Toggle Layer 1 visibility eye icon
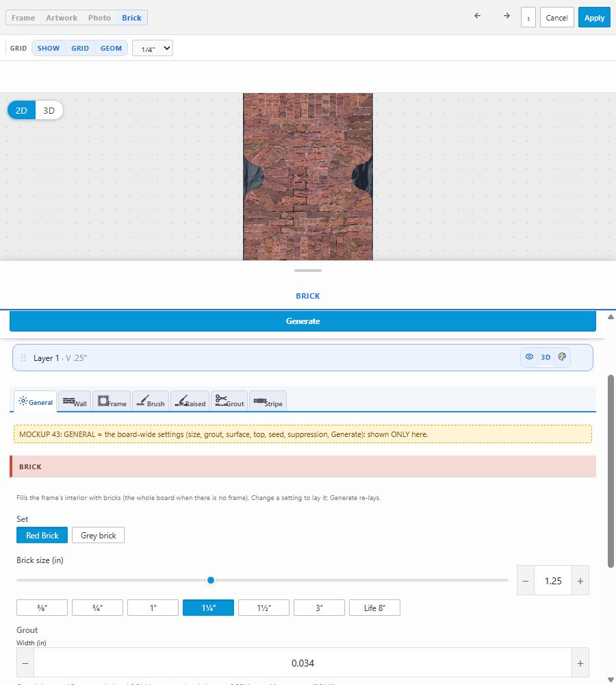 pos(529,357)
